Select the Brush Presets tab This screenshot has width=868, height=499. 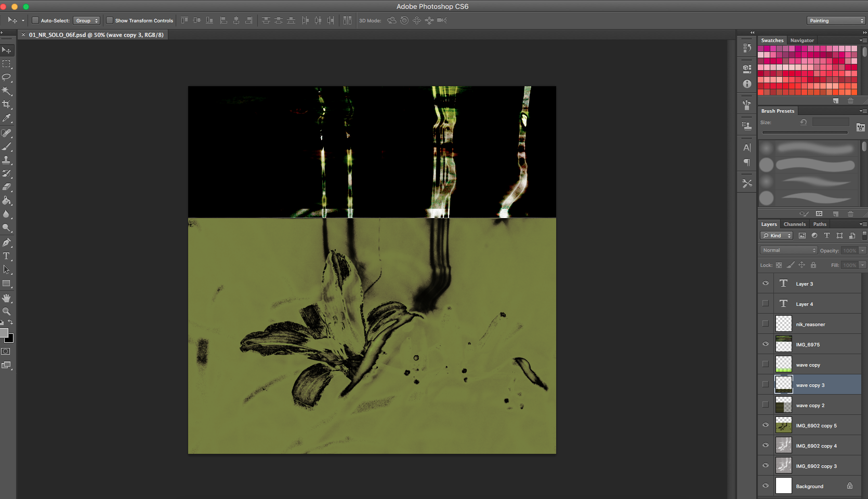point(778,111)
